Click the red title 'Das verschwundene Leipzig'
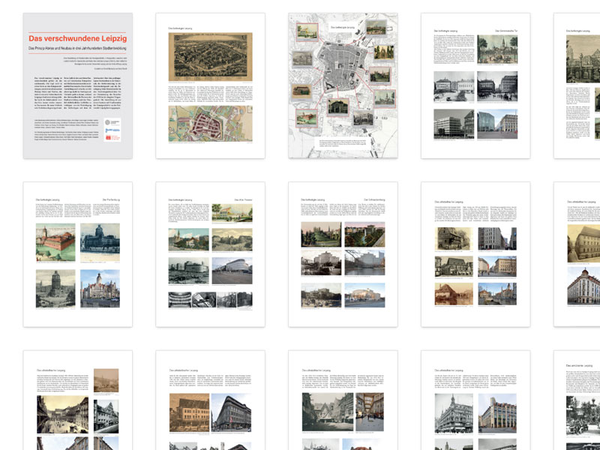 pyautogui.click(x=78, y=39)
